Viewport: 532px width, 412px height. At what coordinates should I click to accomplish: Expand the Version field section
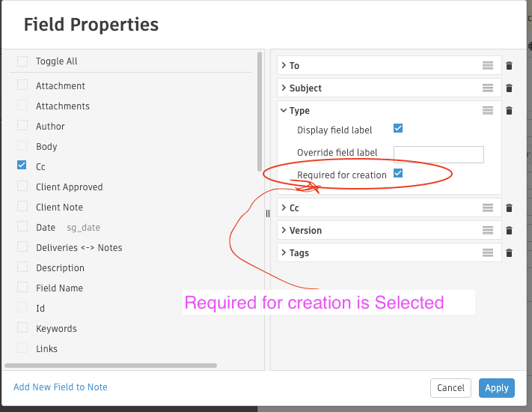(x=284, y=231)
